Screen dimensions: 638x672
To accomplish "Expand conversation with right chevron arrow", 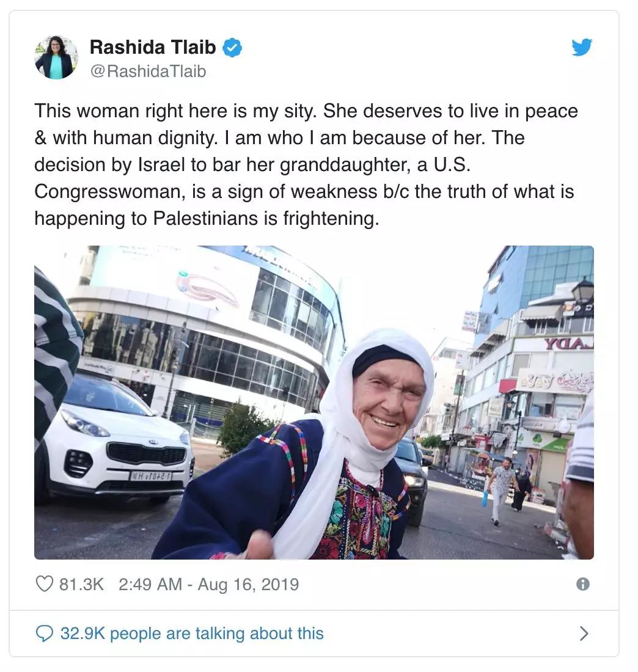I will 584,634.
